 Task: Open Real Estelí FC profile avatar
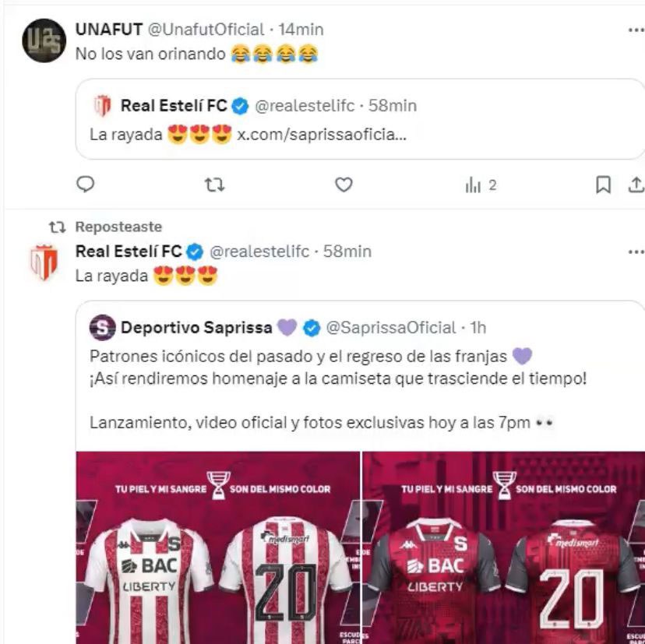[44, 262]
